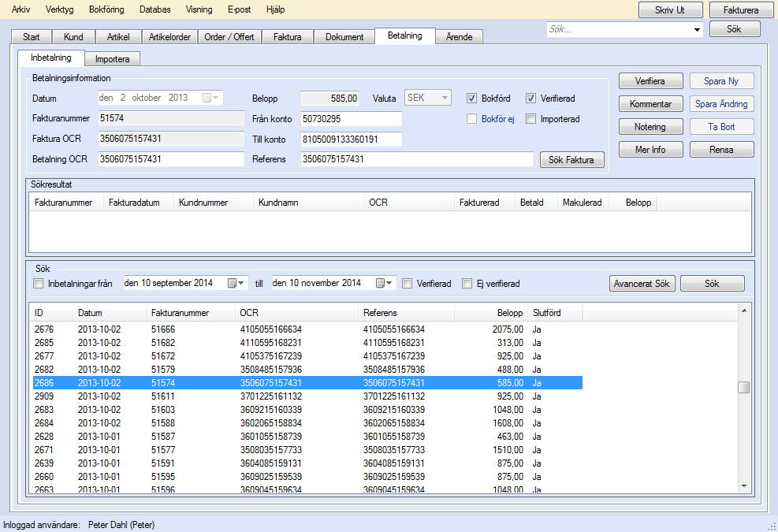
Task: Click the Från konto input field
Action: click(x=352, y=118)
